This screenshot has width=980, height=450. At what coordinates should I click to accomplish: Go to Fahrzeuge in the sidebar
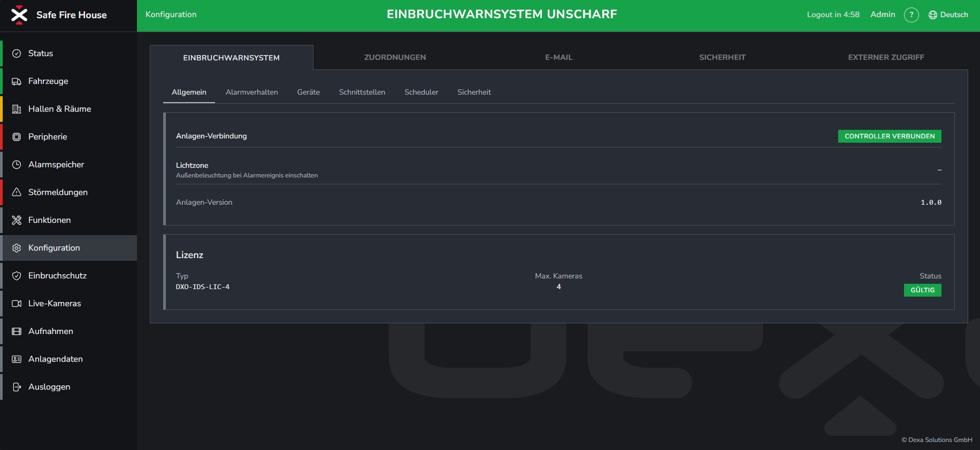68,81
